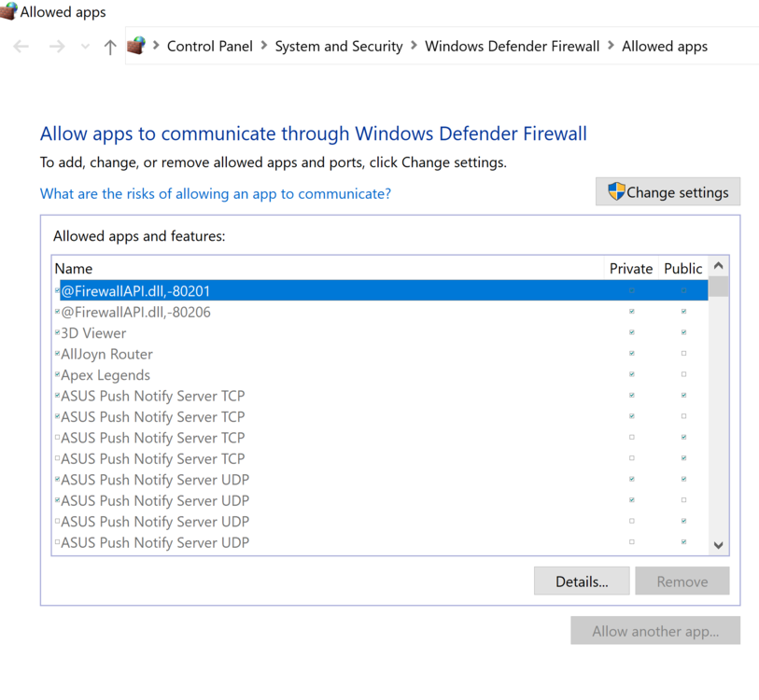Click the forward navigation arrow
The height and width of the screenshot is (700, 759).
point(57,47)
